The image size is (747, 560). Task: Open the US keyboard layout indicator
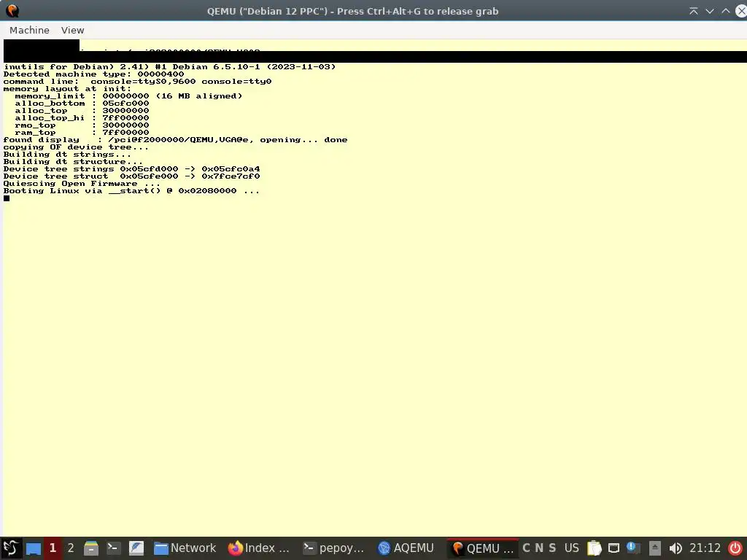click(572, 548)
